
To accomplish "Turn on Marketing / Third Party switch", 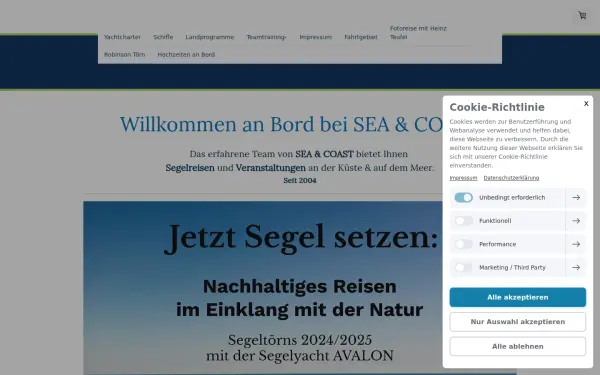I will pos(463,267).
